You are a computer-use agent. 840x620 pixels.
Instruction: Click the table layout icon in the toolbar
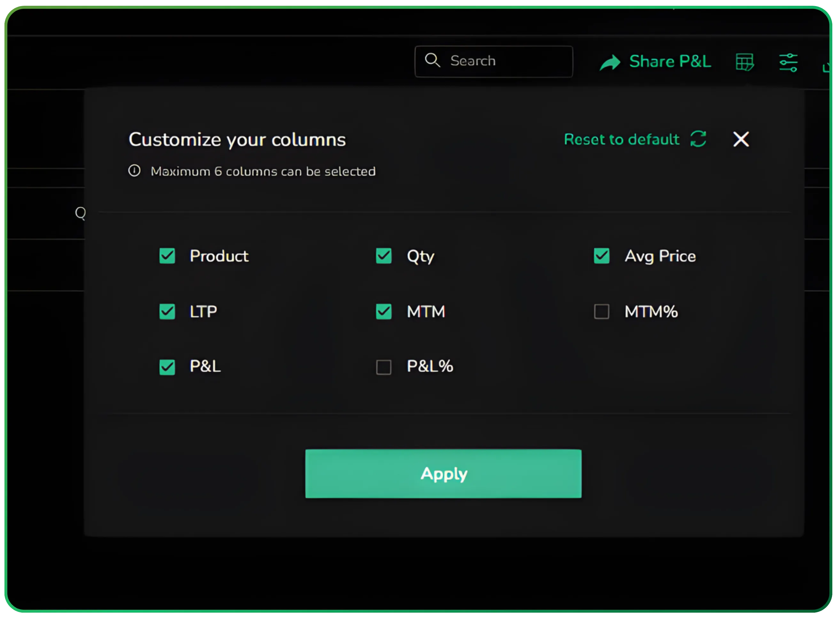pyautogui.click(x=745, y=62)
